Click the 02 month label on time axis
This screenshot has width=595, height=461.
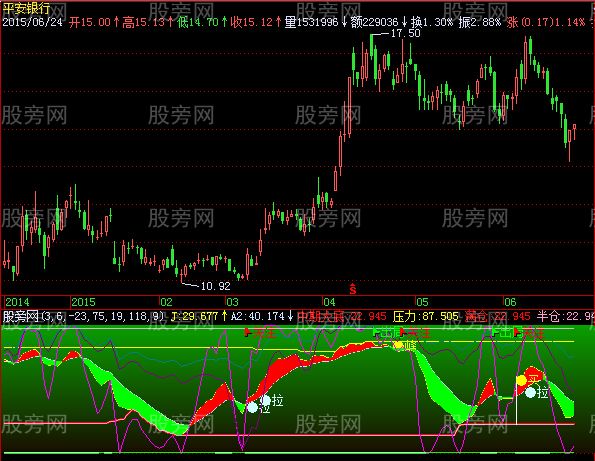pyautogui.click(x=166, y=302)
